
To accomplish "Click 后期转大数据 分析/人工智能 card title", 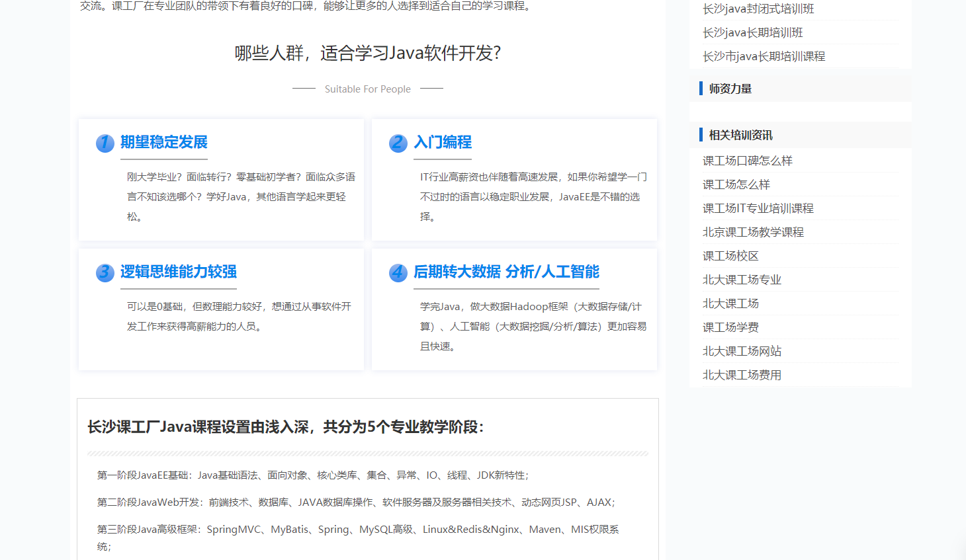I will [506, 272].
